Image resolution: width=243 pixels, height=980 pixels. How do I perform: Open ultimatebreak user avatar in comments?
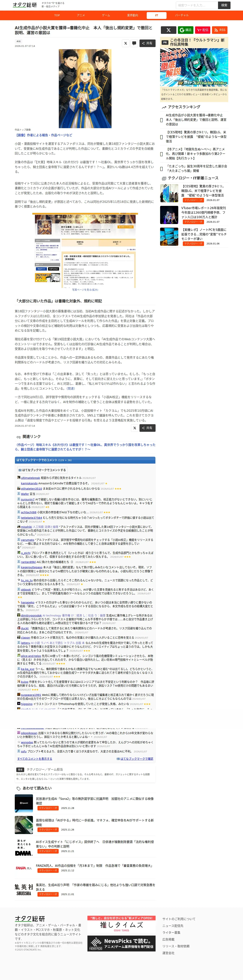tap(19, 478)
